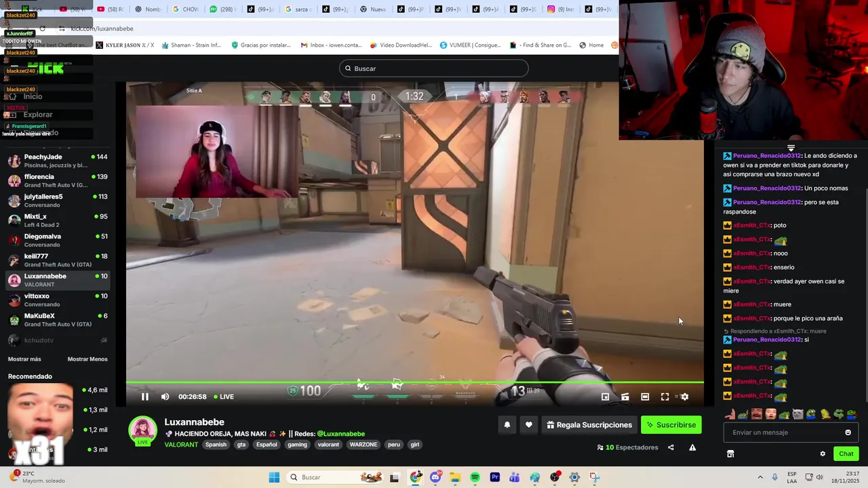This screenshot has height=488, width=868.
Task: Click the @Luxannabebe social link
Action: coord(341,434)
